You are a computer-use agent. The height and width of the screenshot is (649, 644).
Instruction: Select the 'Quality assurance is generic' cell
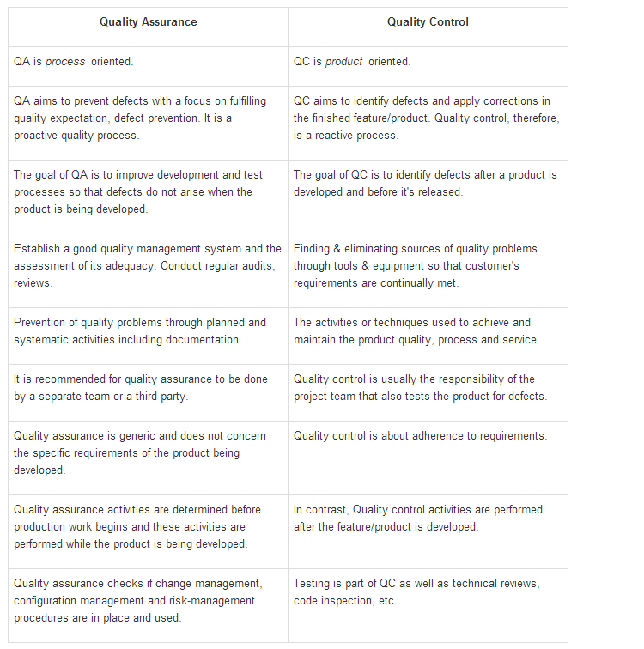(x=148, y=453)
